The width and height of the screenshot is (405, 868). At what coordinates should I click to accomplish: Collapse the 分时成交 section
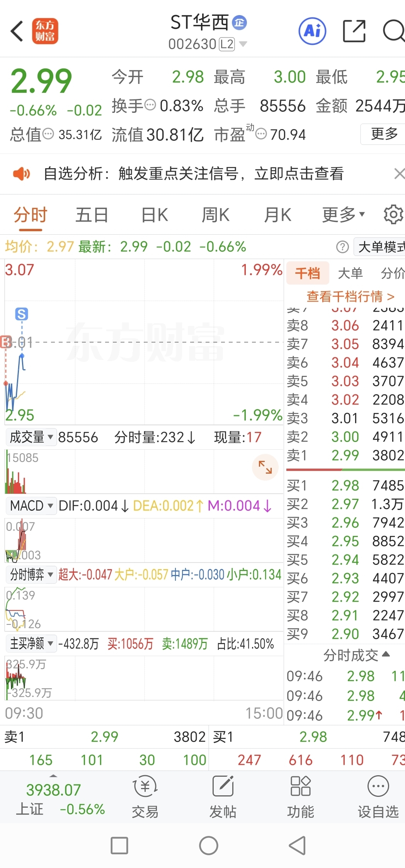[x=356, y=655]
